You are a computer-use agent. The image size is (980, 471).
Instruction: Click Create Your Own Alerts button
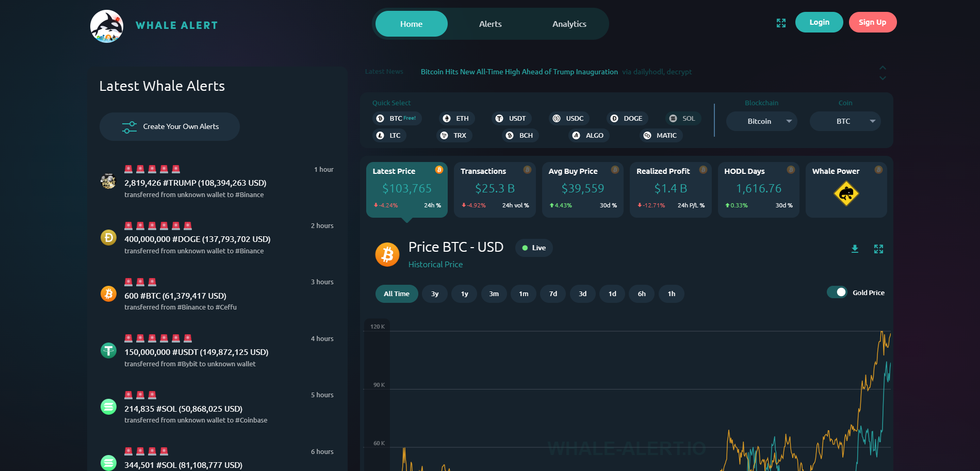click(x=169, y=126)
